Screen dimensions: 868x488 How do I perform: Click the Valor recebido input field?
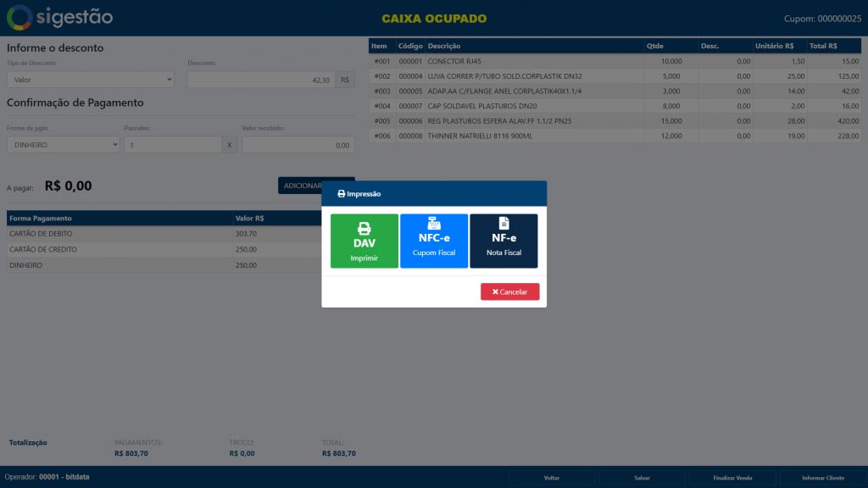[298, 145]
